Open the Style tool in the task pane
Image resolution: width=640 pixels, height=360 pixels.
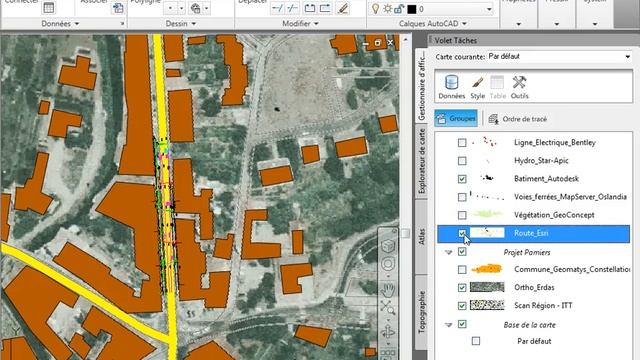[x=477, y=87]
